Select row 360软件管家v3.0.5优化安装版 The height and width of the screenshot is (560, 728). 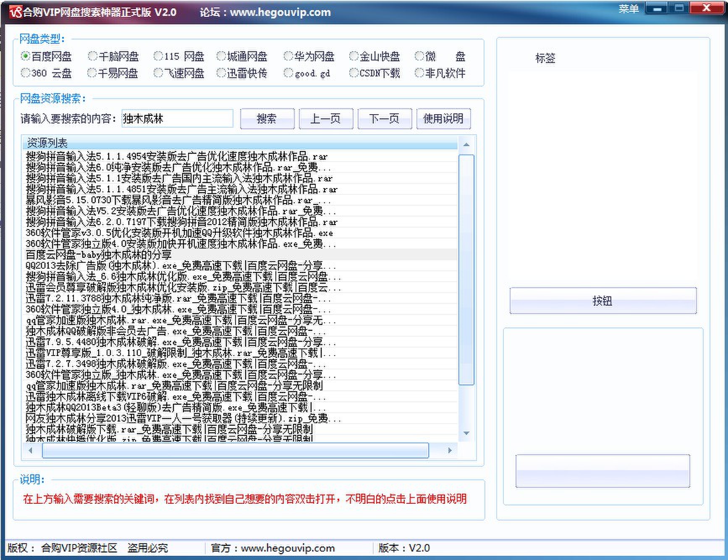(x=240, y=233)
